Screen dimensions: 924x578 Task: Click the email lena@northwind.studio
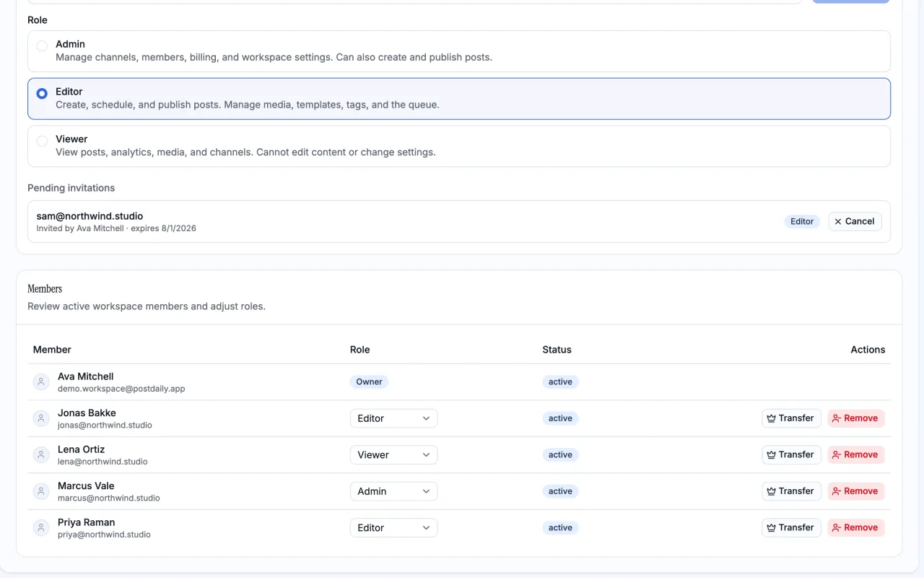pyautogui.click(x=103, y=462)
